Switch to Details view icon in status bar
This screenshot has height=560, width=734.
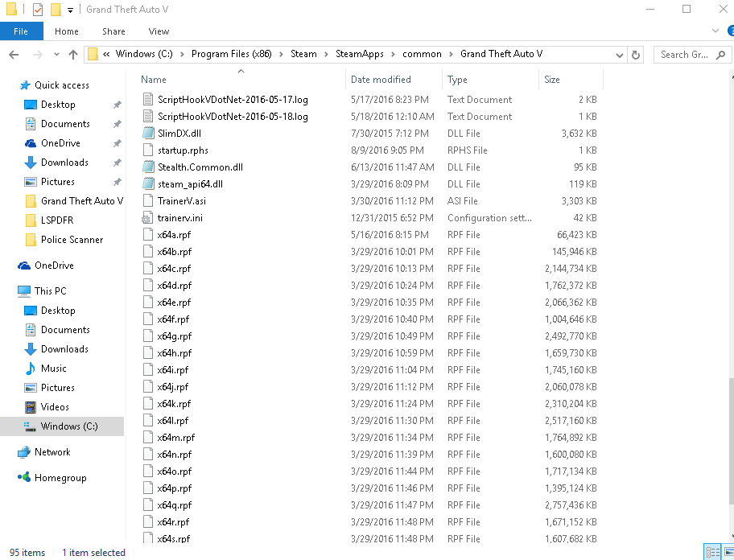coord(713,552)
